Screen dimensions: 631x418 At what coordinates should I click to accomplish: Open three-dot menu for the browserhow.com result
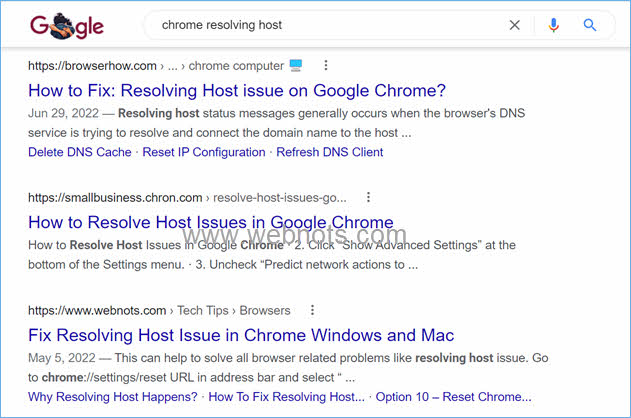(326, 65)
